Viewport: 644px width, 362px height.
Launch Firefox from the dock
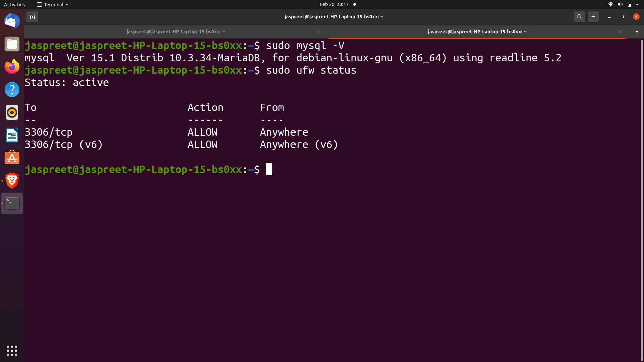coord(12,67)
